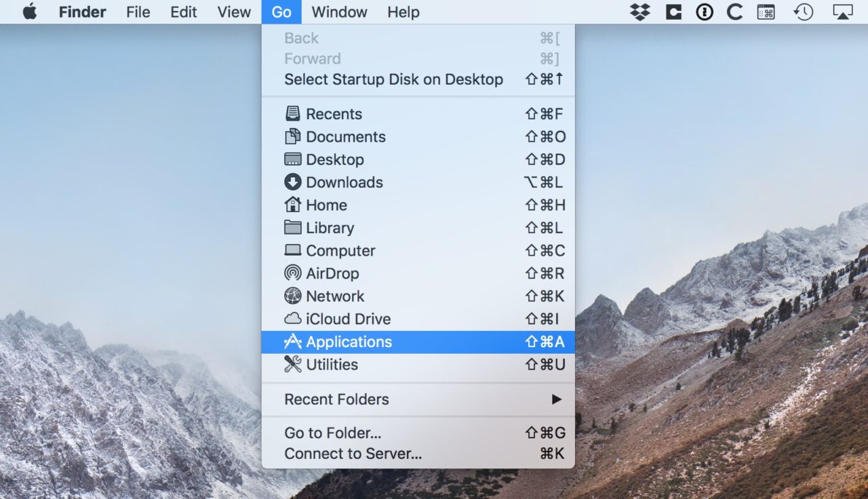Click the Recents drawer icon
Image resolution: width=868 pixels, height=499 pixels.
coord(293,114)
